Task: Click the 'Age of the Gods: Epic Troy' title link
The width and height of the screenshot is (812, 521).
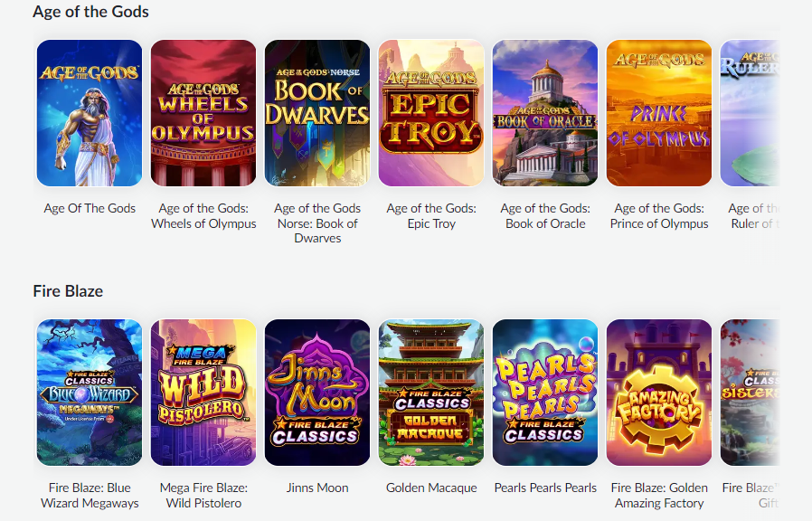Action: [x=431, y=216]
